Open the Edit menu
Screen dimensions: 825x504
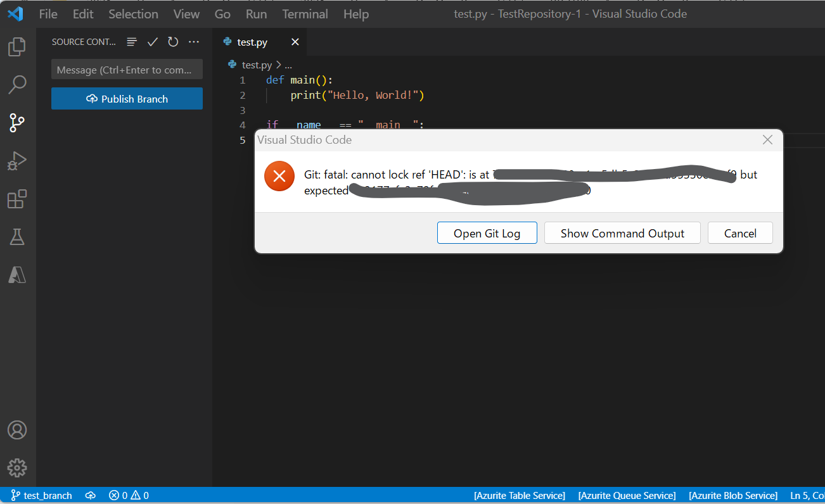83,14
